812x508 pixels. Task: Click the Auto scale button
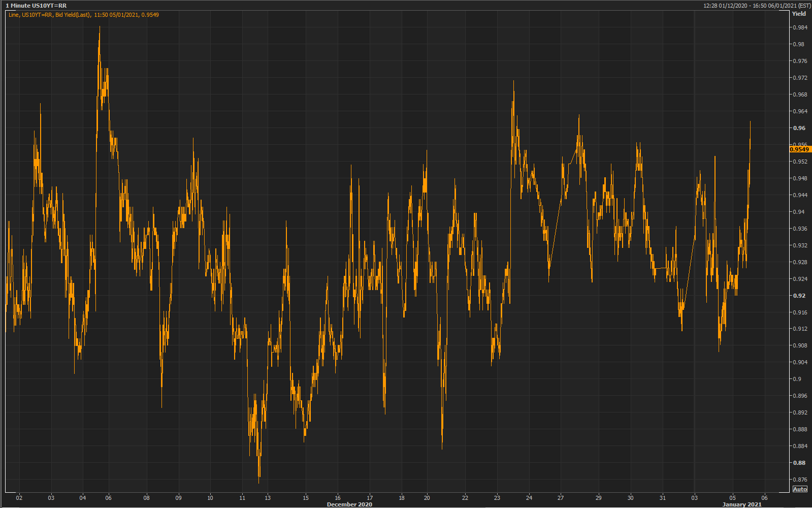[799, 489]
